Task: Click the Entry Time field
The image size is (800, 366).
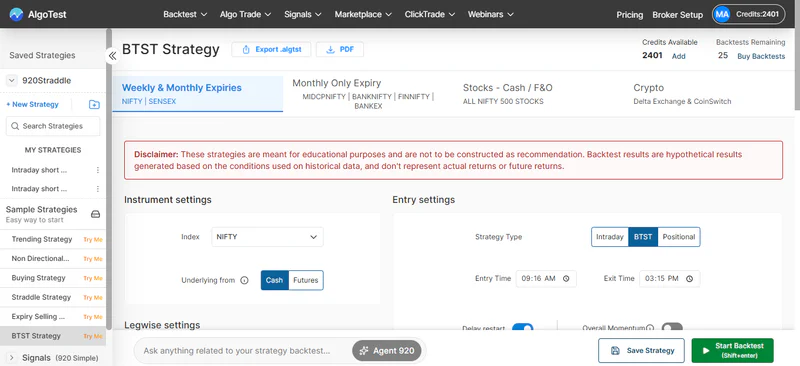Action: pyautogui.click(x=546, y=279)
